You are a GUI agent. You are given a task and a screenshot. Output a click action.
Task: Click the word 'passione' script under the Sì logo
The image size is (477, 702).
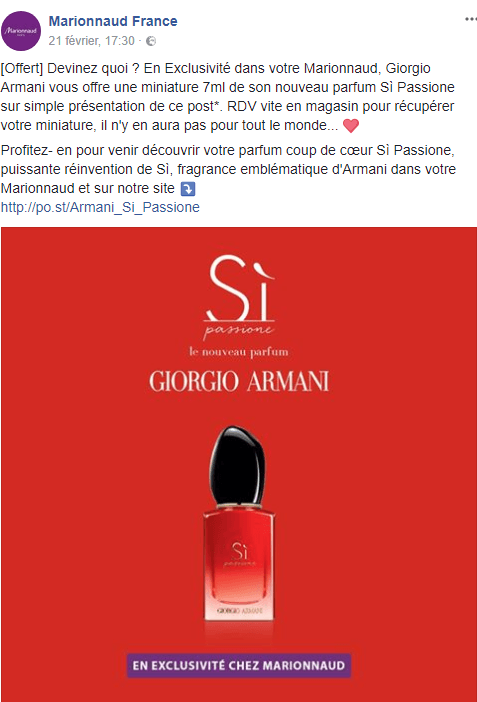coord(239,330)
